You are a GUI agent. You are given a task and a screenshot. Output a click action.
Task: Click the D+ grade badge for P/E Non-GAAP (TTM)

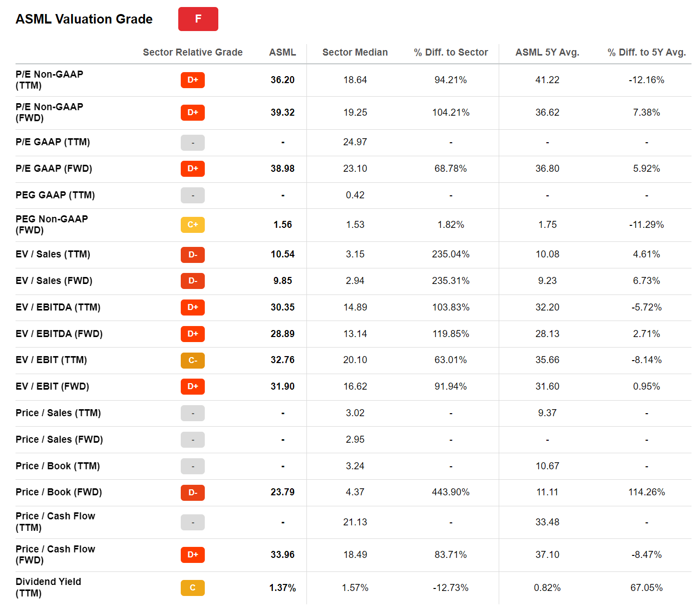193,80
